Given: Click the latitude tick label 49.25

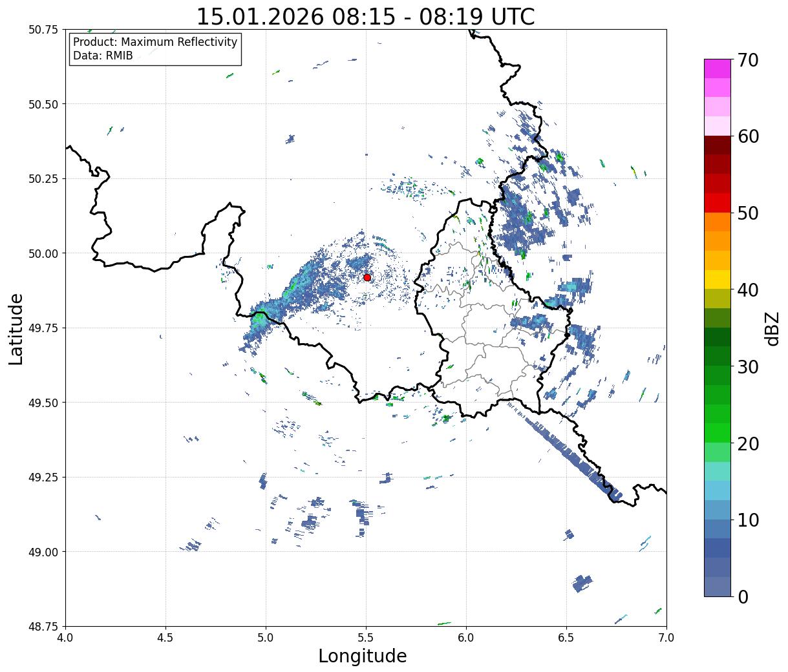Looking at the screenshot, I should tap(43, 478).
